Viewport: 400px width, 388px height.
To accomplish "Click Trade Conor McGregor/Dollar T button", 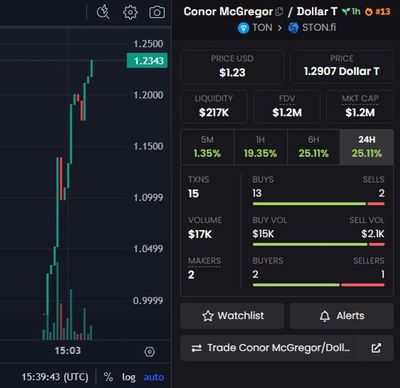I will (269, 348).
